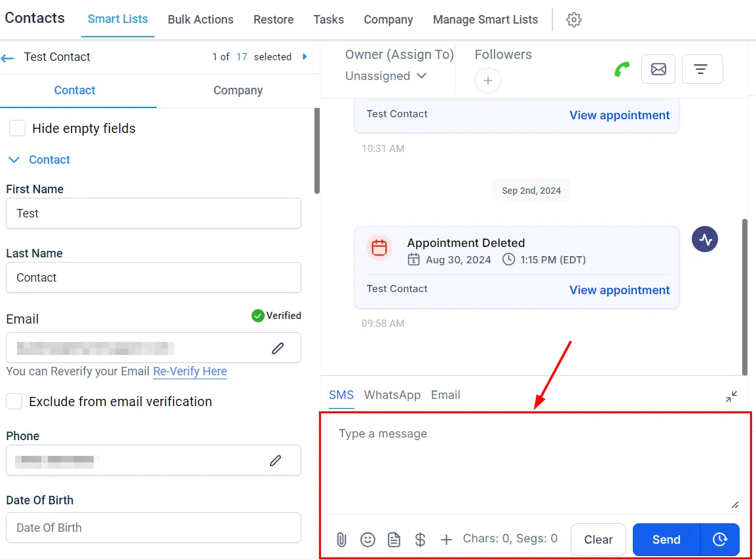This screenshot has width=756, height=560.
Task: Click the Last Name input field
Action: point(153,278)
